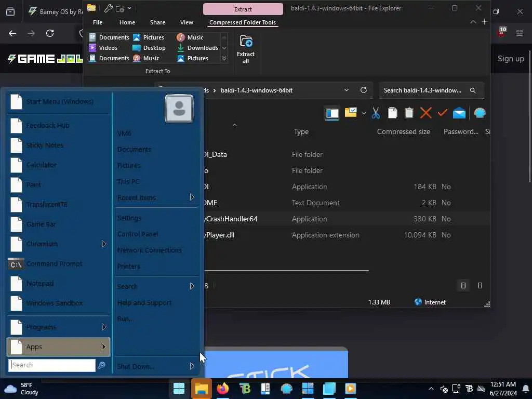
Task: Toggle the navigation pane icon
Action: [x=332, y=113]
